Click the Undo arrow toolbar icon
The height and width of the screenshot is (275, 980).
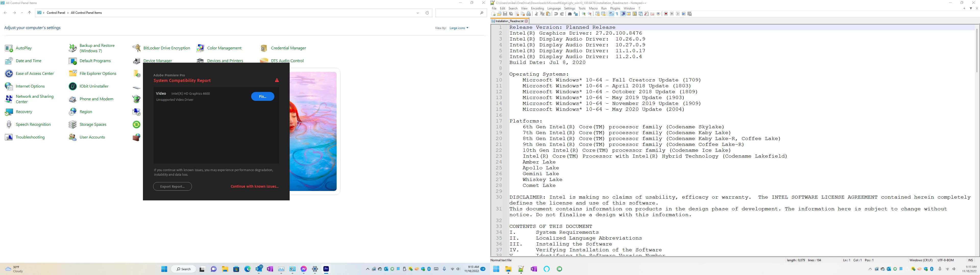(x=556, y=14)
